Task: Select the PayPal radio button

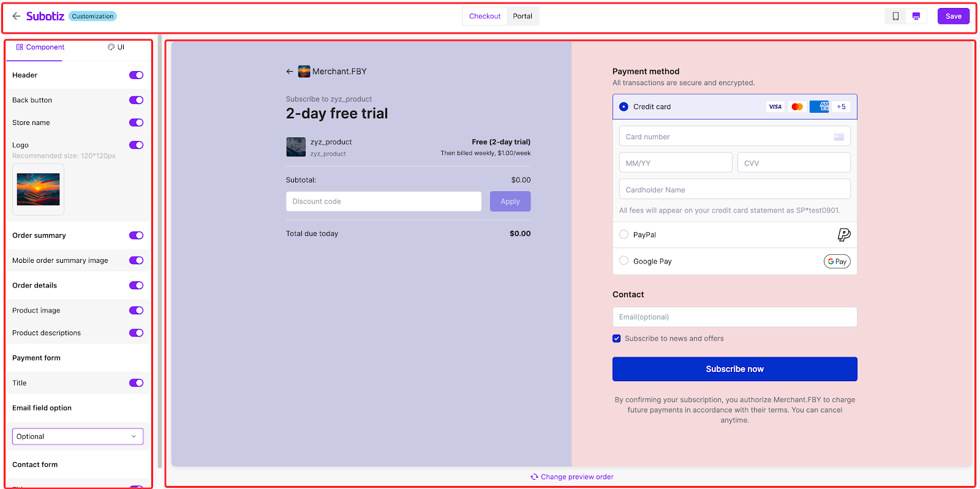Action: pos(624,235)
